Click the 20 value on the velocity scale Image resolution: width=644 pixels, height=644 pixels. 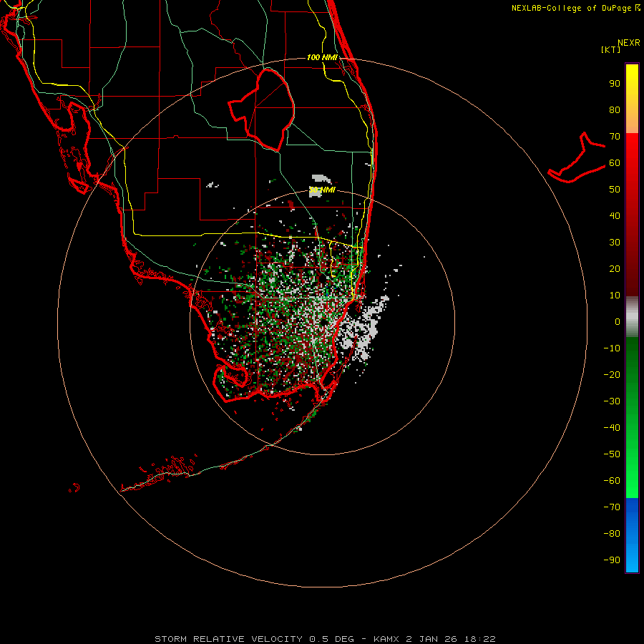[615, 269]
